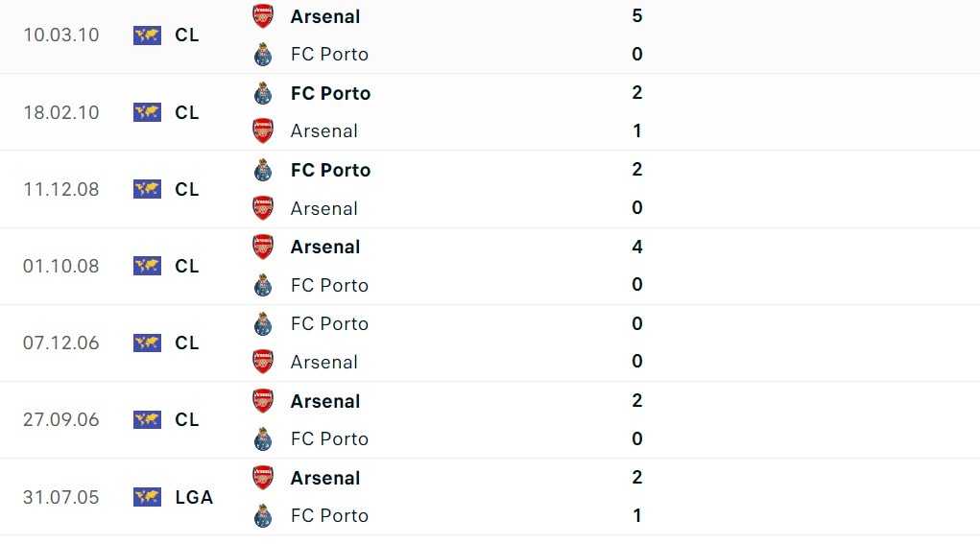Click FC Porto crest in 07.12.06 match
The height and width of the screenshot is (544, 980).
point(263,323)
